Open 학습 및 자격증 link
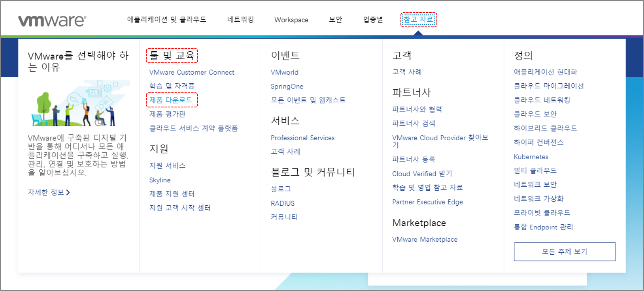 tap(172, 86)
